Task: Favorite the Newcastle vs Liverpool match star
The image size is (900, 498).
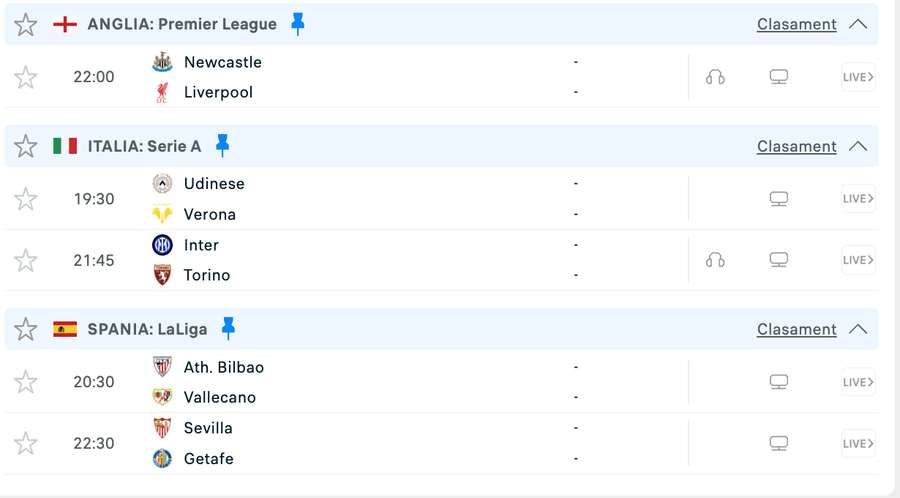Action: tap(26, 77)
